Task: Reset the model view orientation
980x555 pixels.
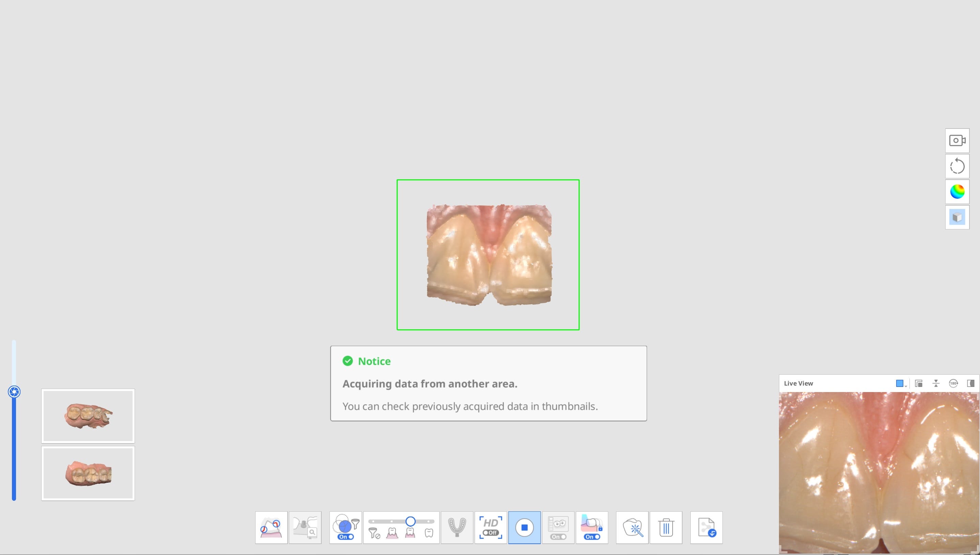Action: (x=957, y=166)
